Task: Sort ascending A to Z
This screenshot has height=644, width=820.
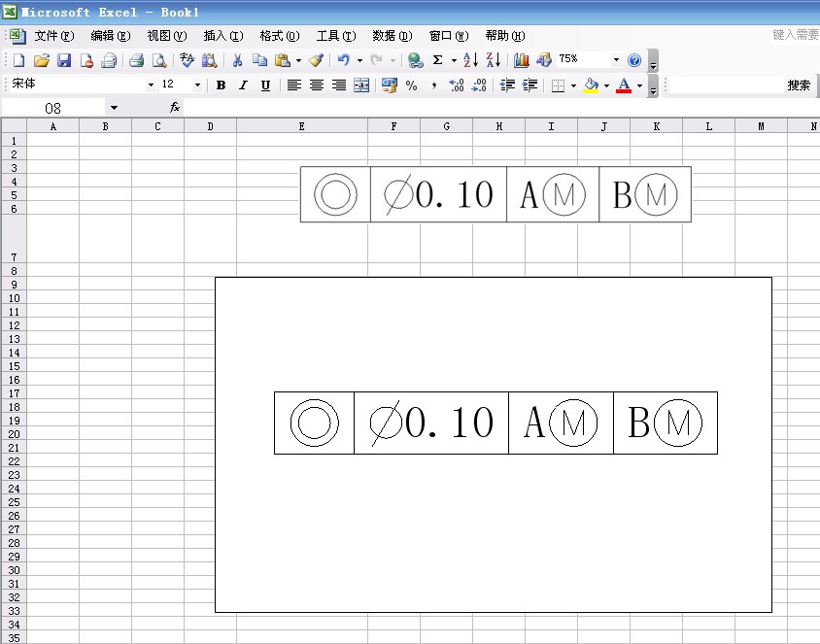Action: (470, 60)
